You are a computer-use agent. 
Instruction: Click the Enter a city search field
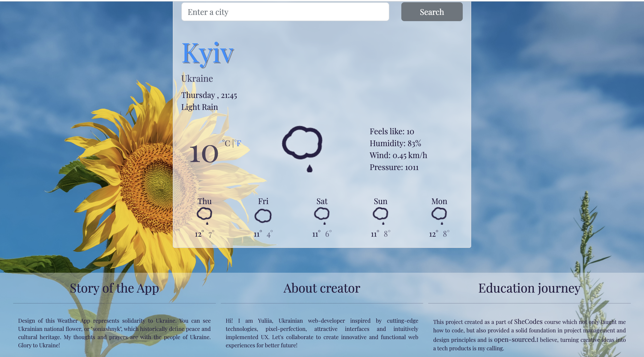(x=285, y=12)
